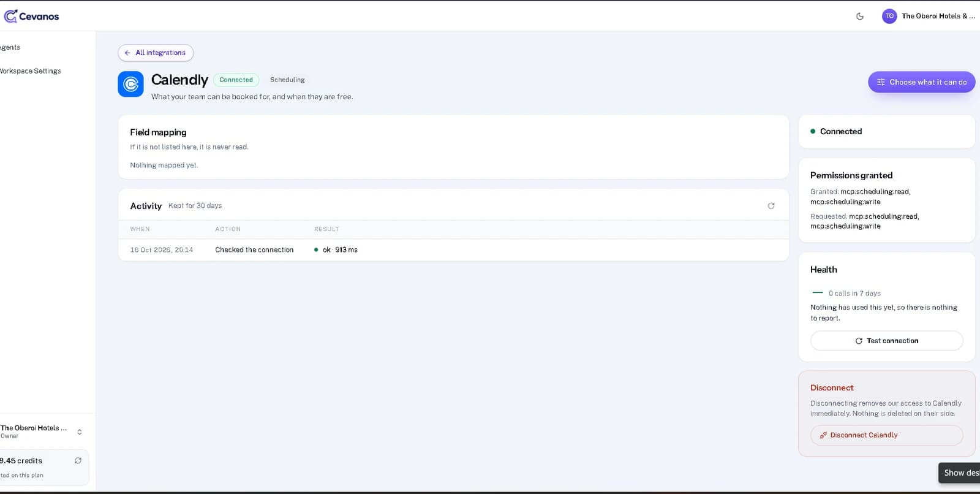This screenshot has height=494, width=980.
Task: Refresh the Activity log
Action: pos(771,206)
